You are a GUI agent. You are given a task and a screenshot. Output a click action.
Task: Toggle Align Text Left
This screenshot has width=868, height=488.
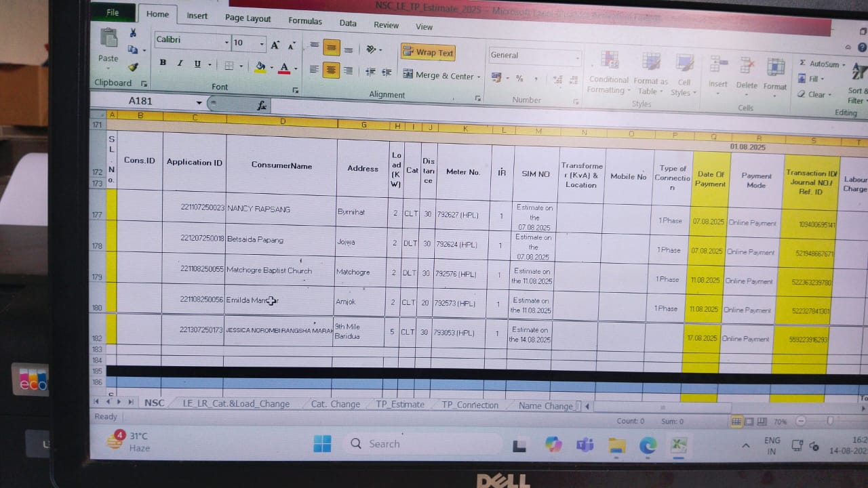pos(314,69)
